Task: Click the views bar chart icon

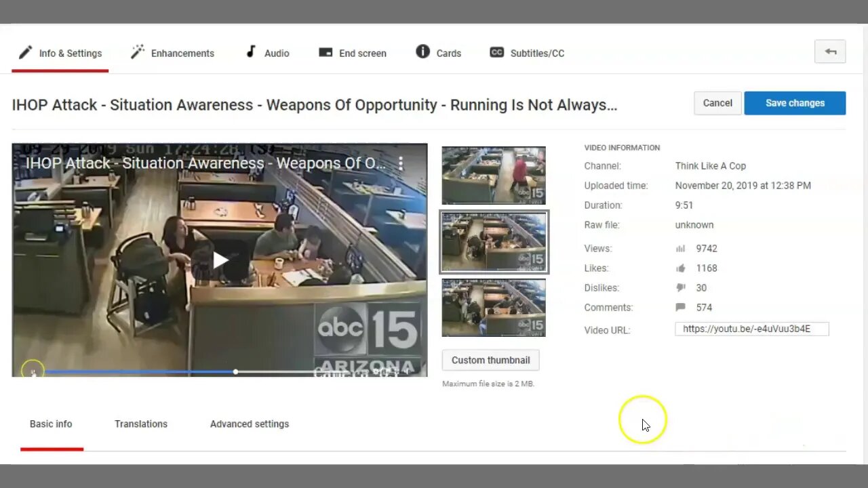Action: tap(680, 249)
